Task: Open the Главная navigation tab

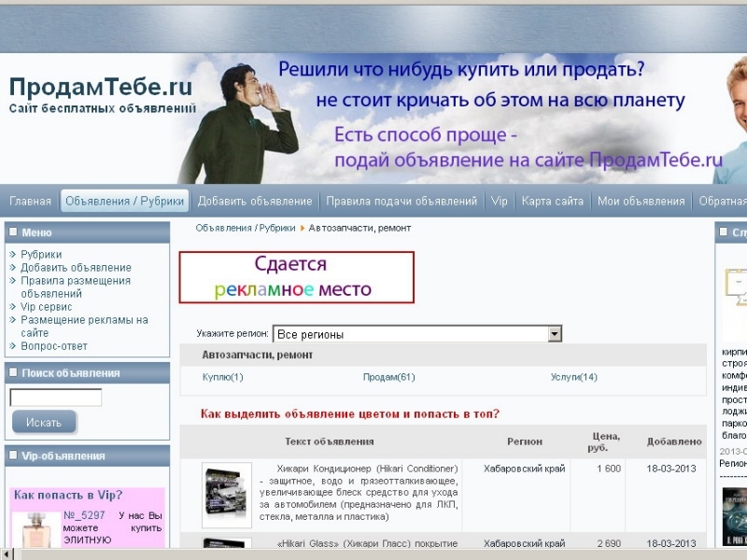Action: click(31, 201)
